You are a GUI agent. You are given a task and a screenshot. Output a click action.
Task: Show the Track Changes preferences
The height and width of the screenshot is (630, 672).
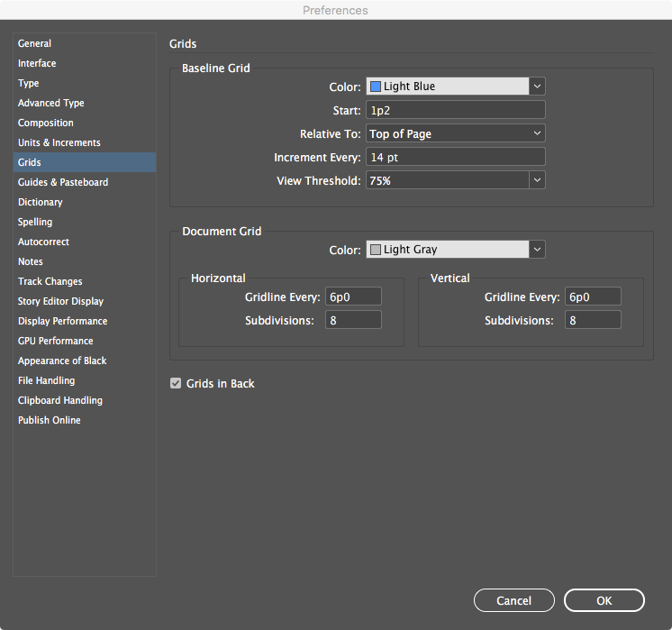pos(50,281)
